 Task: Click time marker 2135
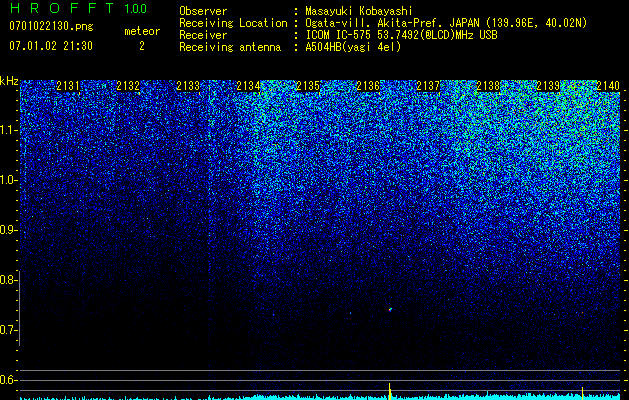pos(308,86)
